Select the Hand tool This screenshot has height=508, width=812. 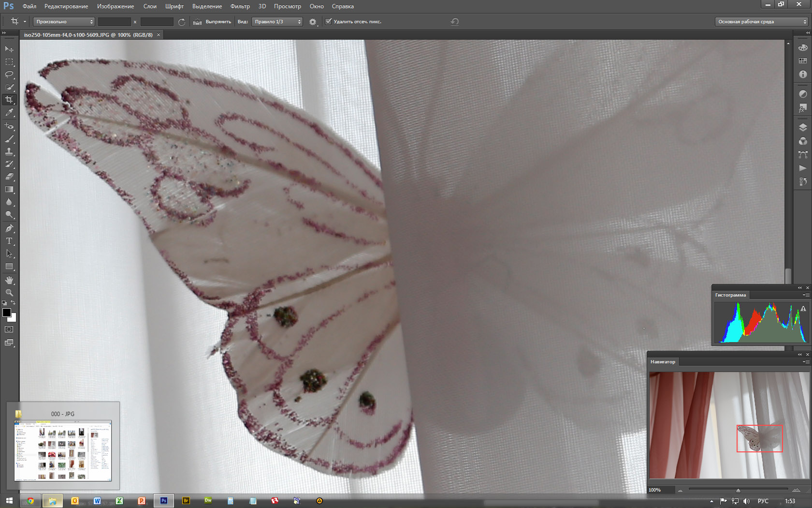click(9, 280)
